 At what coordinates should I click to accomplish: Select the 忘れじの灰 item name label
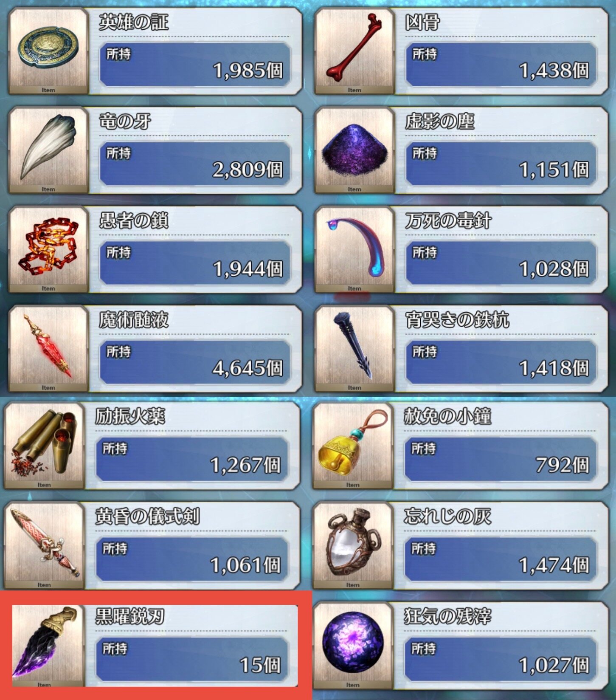447,517
